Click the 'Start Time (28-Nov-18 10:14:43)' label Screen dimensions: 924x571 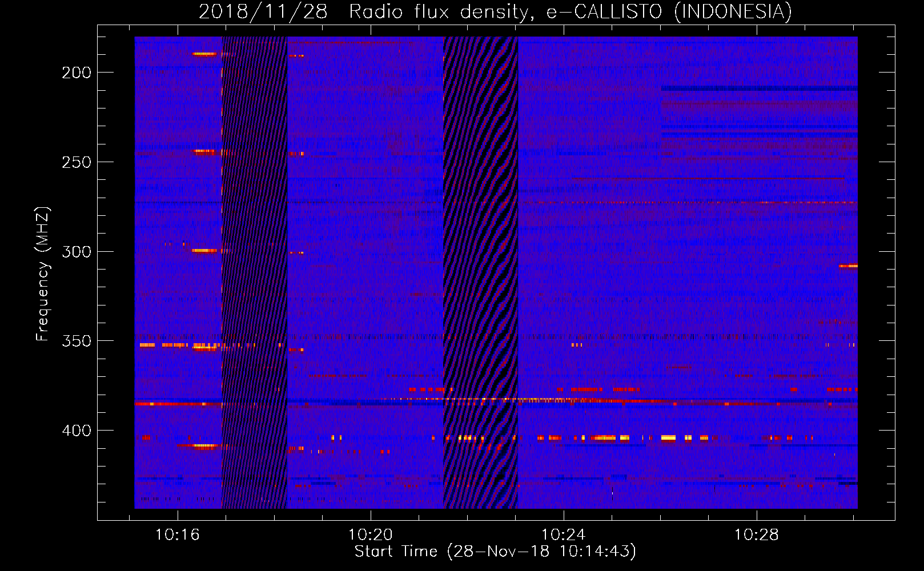(495, 552)
